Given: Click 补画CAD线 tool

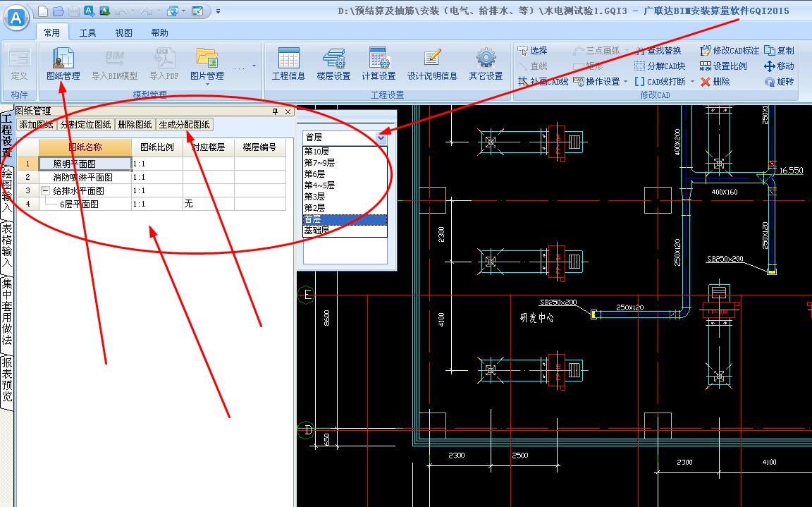Looking at the screenshot, I should coord(543,81).
